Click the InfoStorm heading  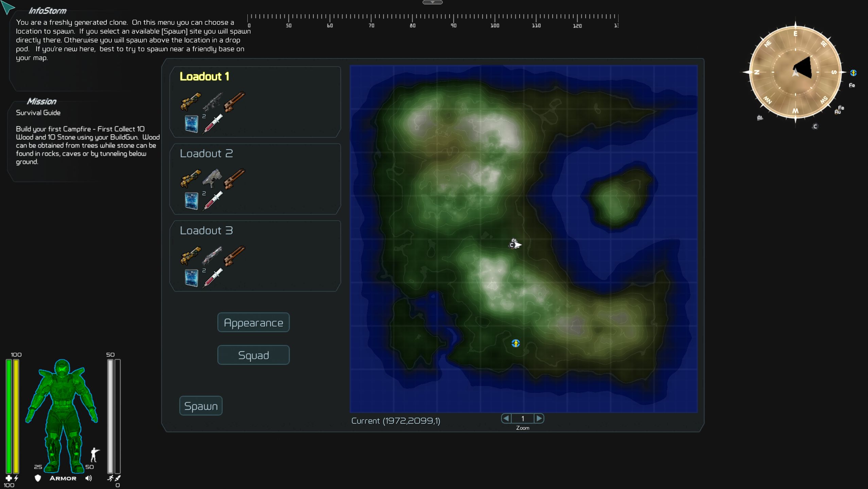48,11
